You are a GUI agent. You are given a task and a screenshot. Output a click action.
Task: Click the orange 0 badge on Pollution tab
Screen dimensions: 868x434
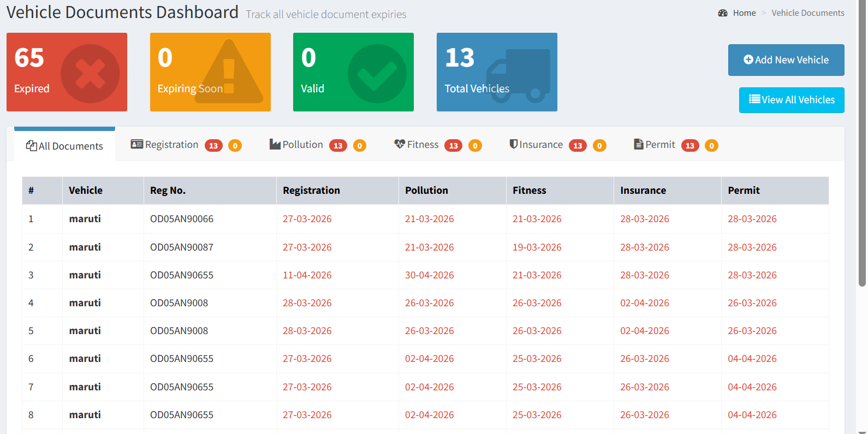point(360,146)
